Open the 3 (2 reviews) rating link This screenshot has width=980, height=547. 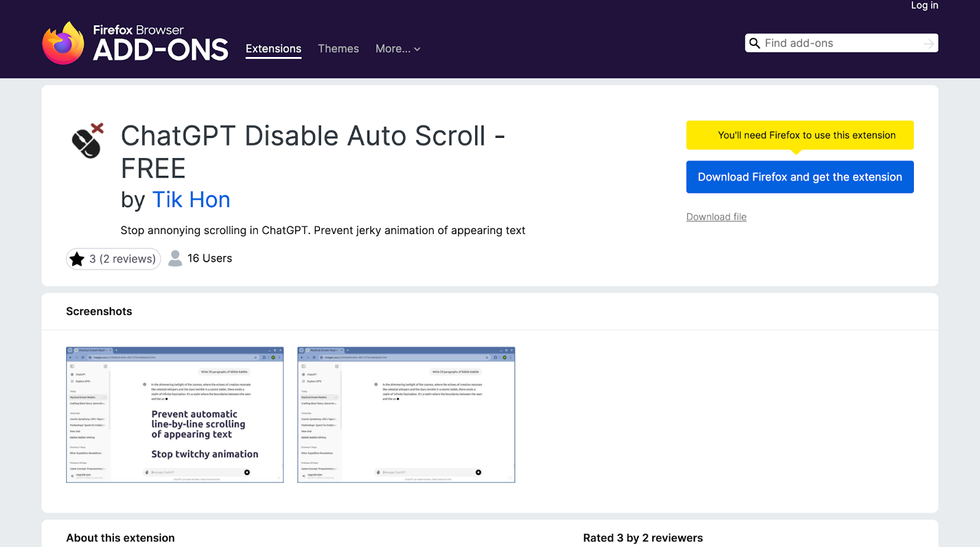coord(113,259)
